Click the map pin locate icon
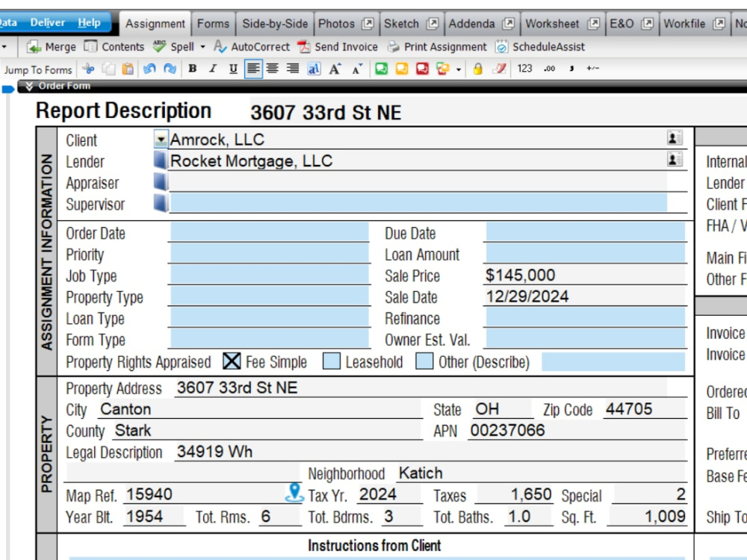The height and width of the screenshot is (560, 747). (294, 492)
